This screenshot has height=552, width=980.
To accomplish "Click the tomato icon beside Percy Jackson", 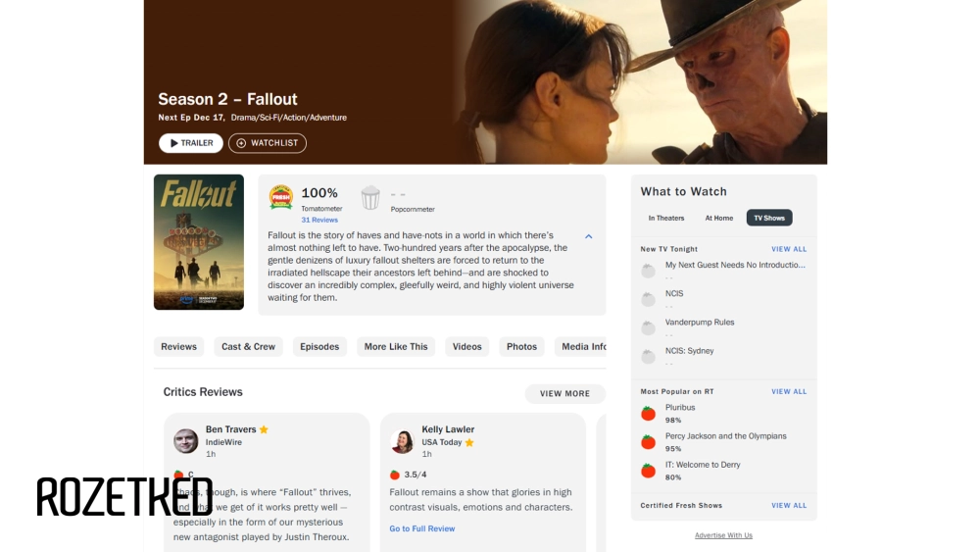I will pyautogui.click(x=648, y=442).
